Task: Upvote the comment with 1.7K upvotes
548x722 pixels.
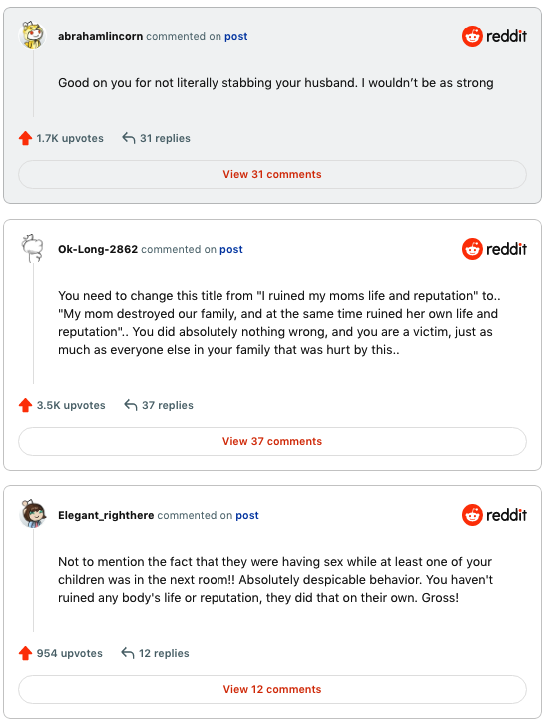Action: [25, 138]
